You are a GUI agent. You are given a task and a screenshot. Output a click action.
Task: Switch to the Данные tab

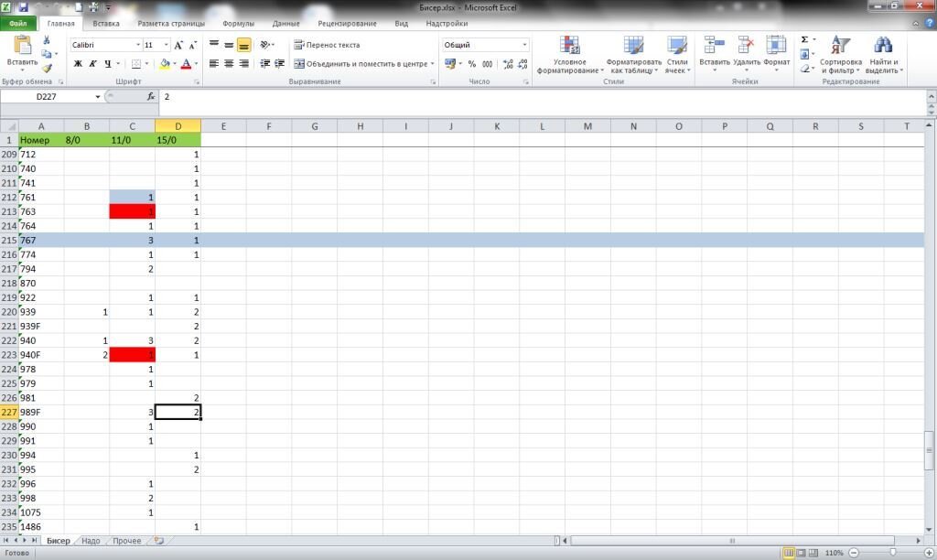click(x=285, y=23)
